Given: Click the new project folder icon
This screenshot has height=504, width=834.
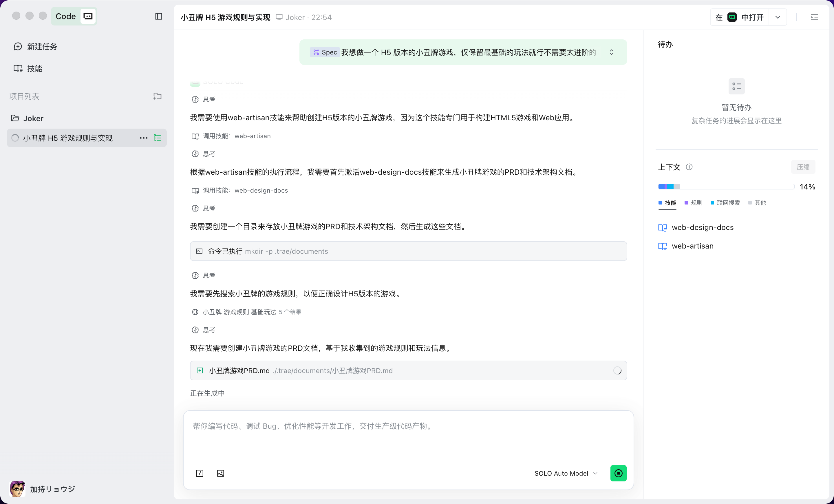Looking at the screenshot, I should 158,96.
